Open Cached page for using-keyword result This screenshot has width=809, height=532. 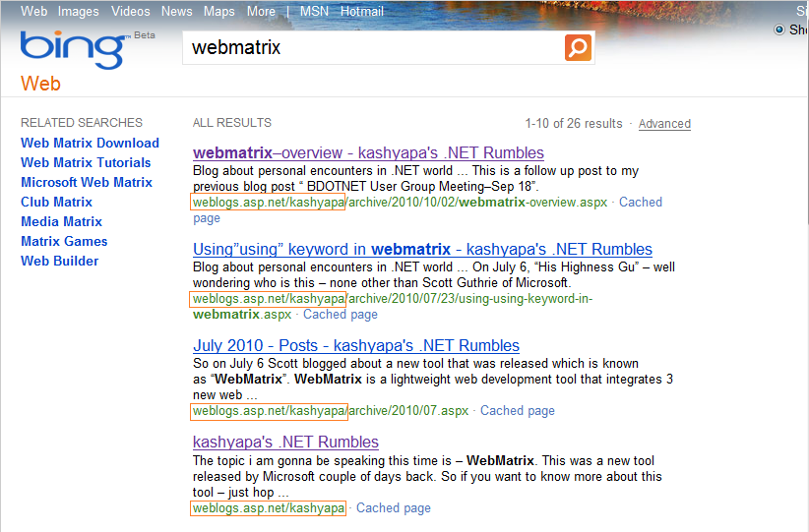coord(340,315)
